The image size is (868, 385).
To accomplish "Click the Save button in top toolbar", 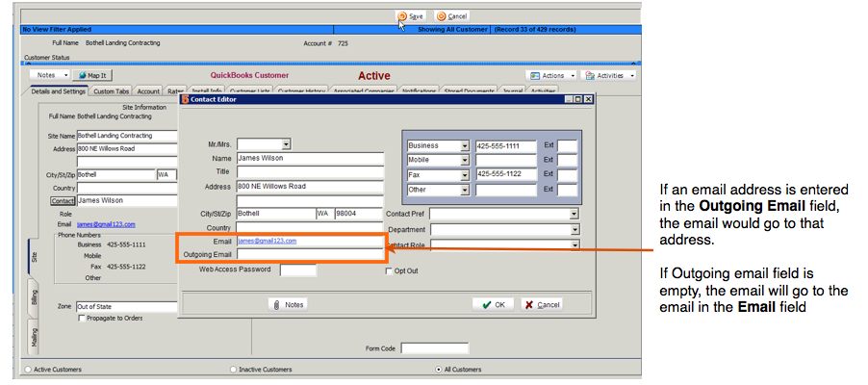I will tap(411, 16).
